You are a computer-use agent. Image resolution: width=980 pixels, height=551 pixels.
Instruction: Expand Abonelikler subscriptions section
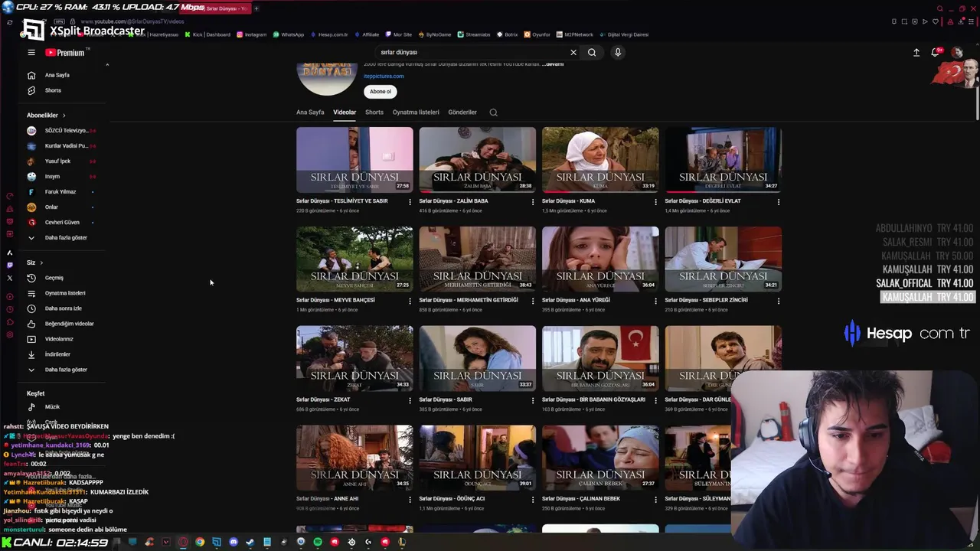(x=47, y=116)
